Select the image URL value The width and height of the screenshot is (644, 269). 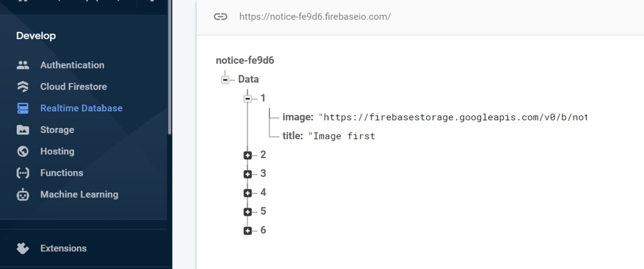click(453, 117)
